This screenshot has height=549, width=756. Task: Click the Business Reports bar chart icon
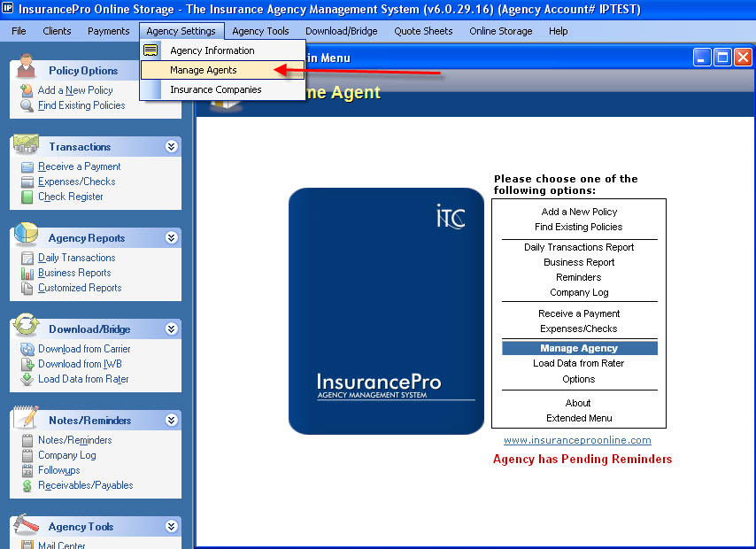coord(27,273)
